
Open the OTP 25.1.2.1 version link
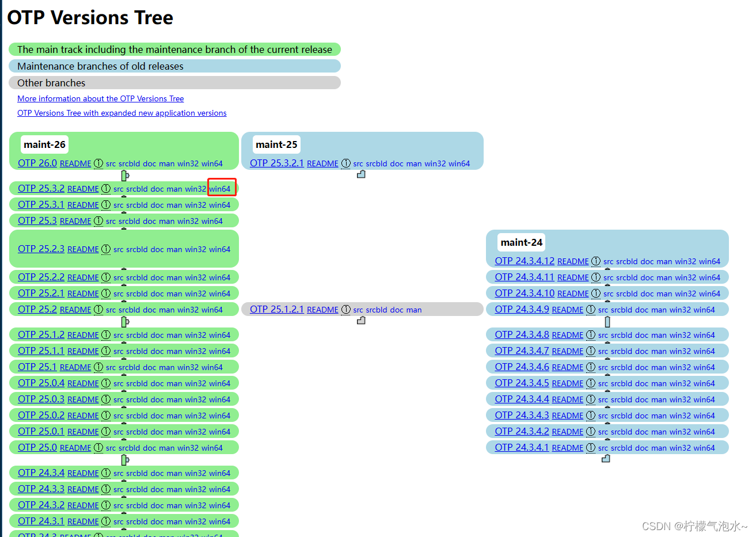pyautogui.click(x=277, y=309)
